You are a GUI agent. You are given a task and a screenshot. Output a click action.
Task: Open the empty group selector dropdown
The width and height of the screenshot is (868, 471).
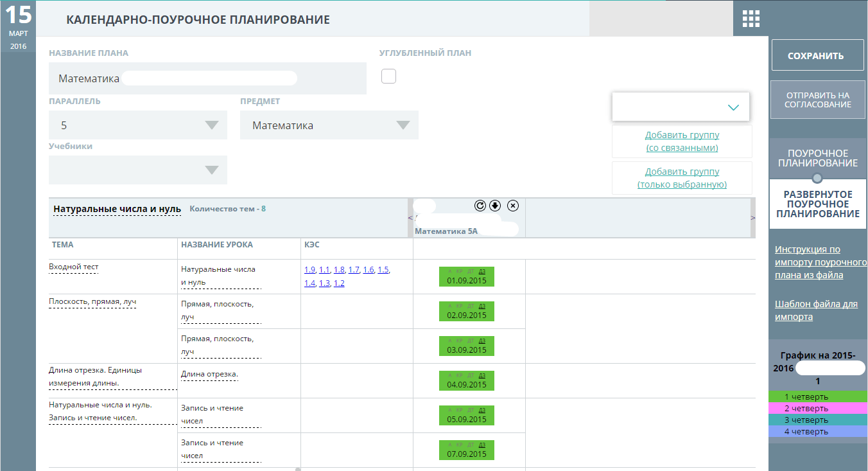pyautogui.click(x=681, y=107)
